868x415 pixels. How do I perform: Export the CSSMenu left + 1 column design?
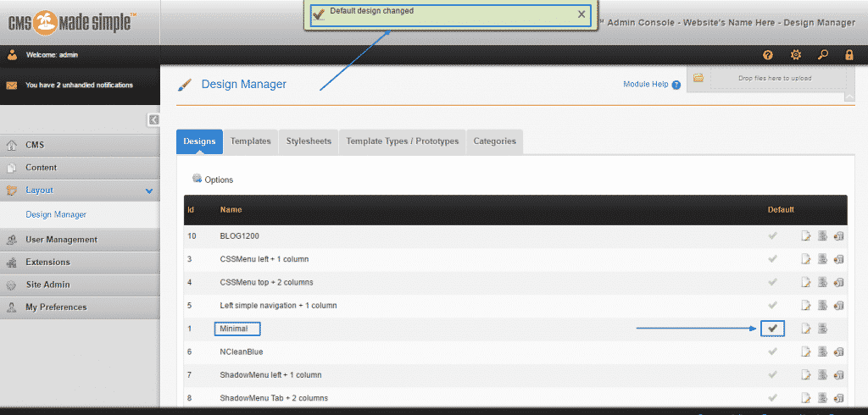[x=822, y=259]
